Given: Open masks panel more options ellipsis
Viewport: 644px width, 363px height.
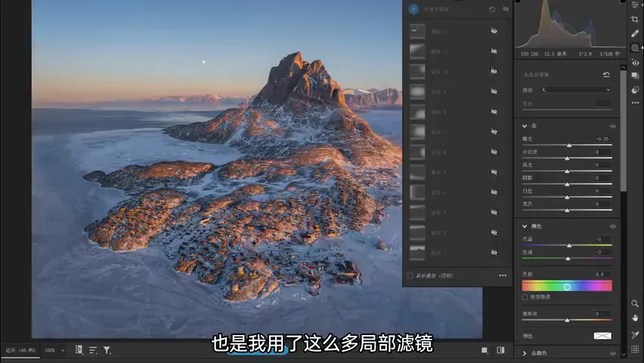Looking at the screenshot, I should click(x=503, y=275).
